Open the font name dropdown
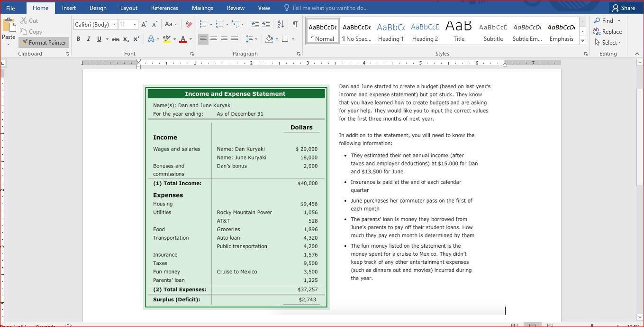 pos(114,24)
